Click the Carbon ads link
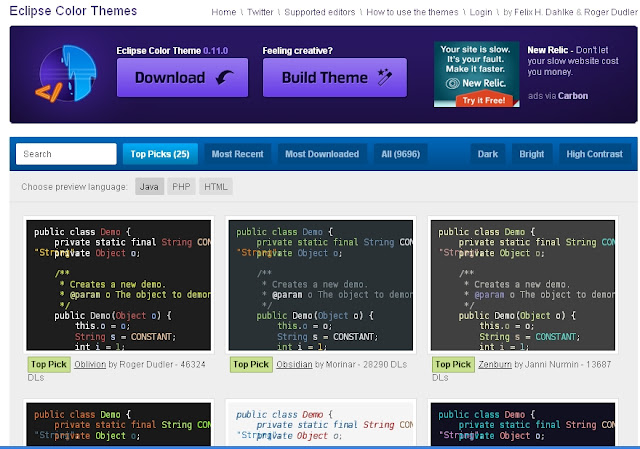Viewport: 640px width, 449px height. tap(573, 96)
